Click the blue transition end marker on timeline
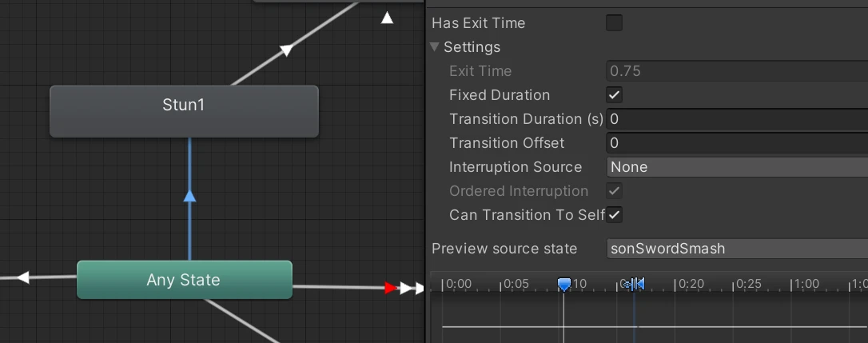 point(635,284)
